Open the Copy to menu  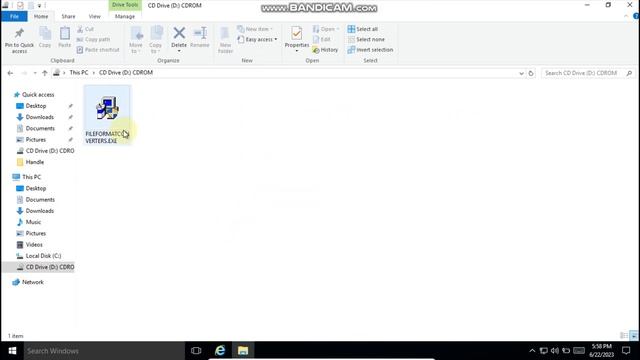click(156, 40)
